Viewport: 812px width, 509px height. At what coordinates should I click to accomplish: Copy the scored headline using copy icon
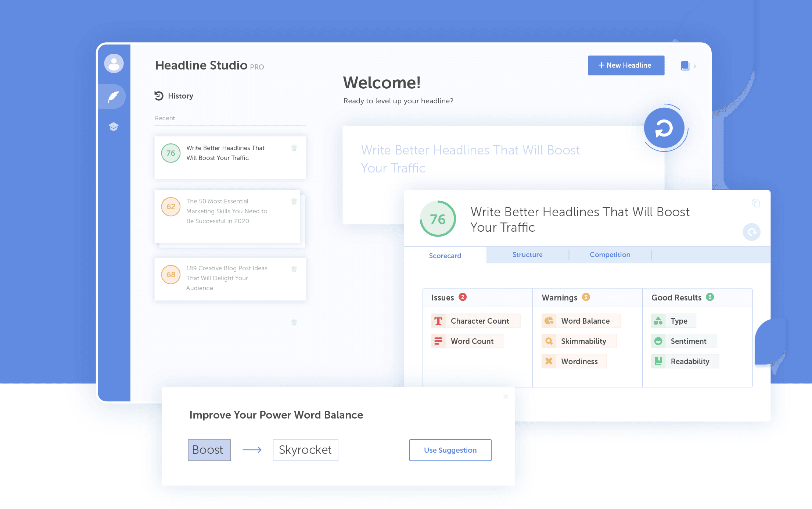pos(756,203)
